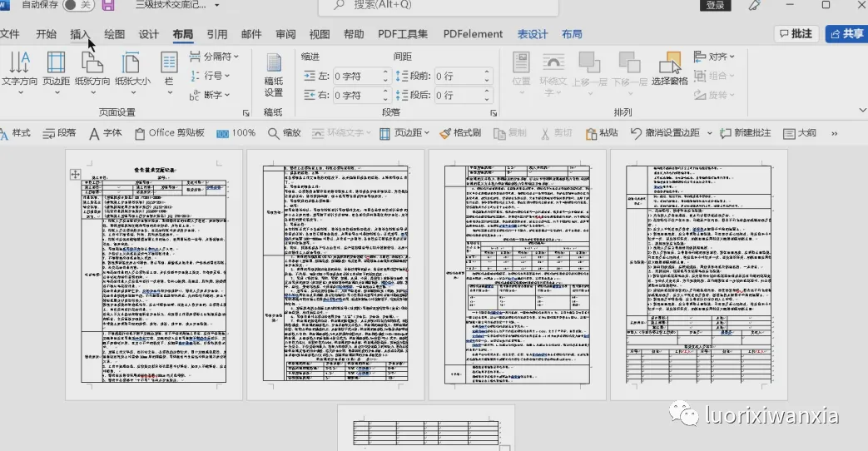
Task: Open the PDFelement tab
Action: click(x=473, y=34)
